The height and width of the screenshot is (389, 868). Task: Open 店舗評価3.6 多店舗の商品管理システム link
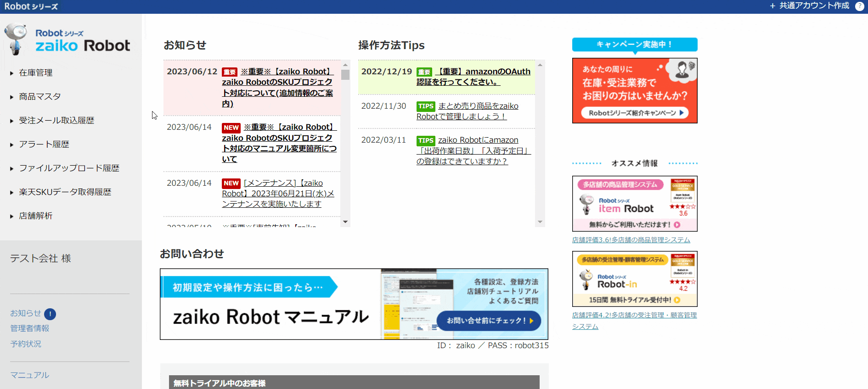pos(631,240)
